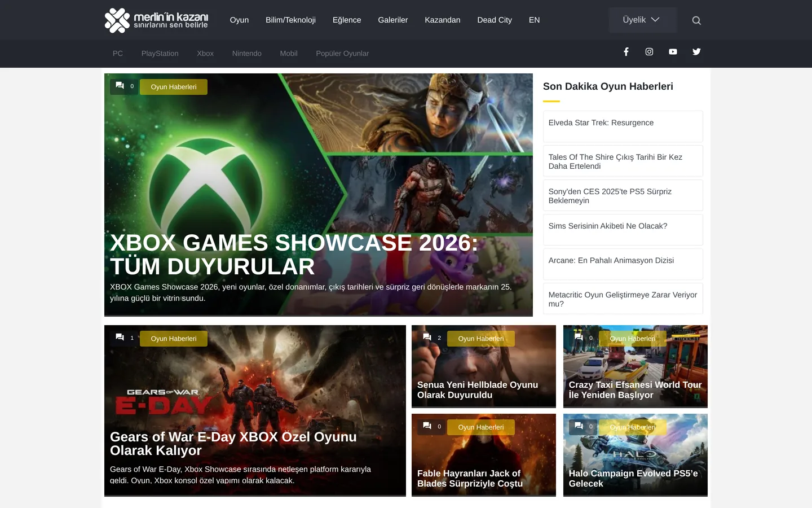Open Metacritic Oyun Geliştirmeye news item

[623, 299]
